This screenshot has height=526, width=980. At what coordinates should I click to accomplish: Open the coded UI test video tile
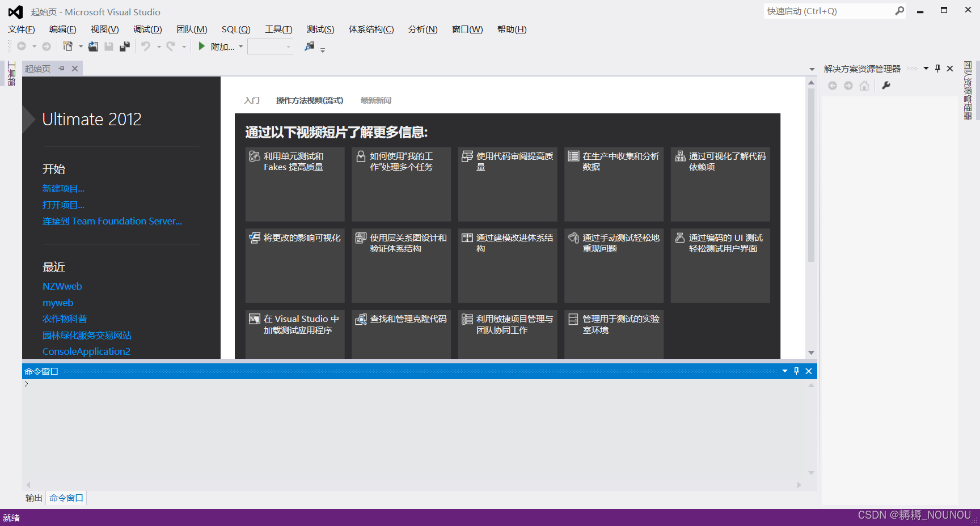720,266
